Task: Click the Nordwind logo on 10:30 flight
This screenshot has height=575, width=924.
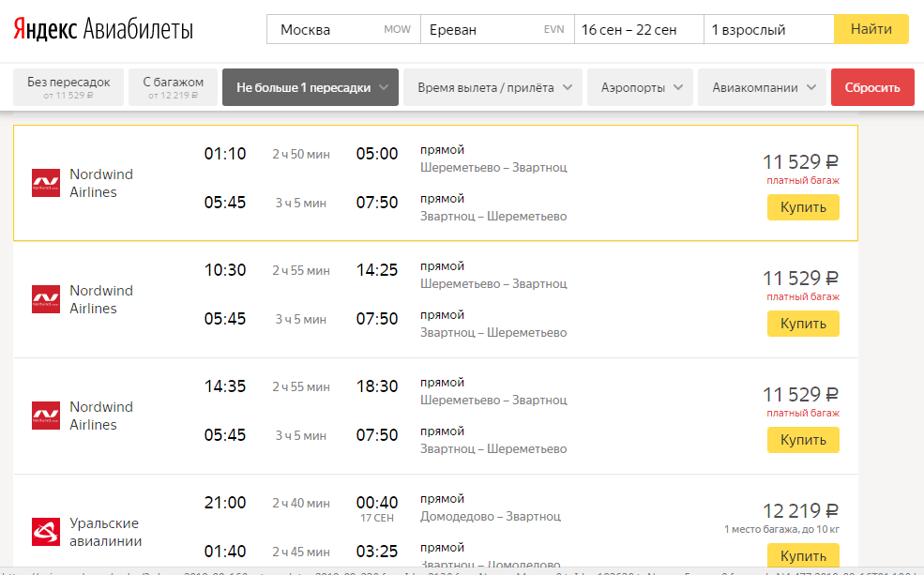Action: (46, 299)
